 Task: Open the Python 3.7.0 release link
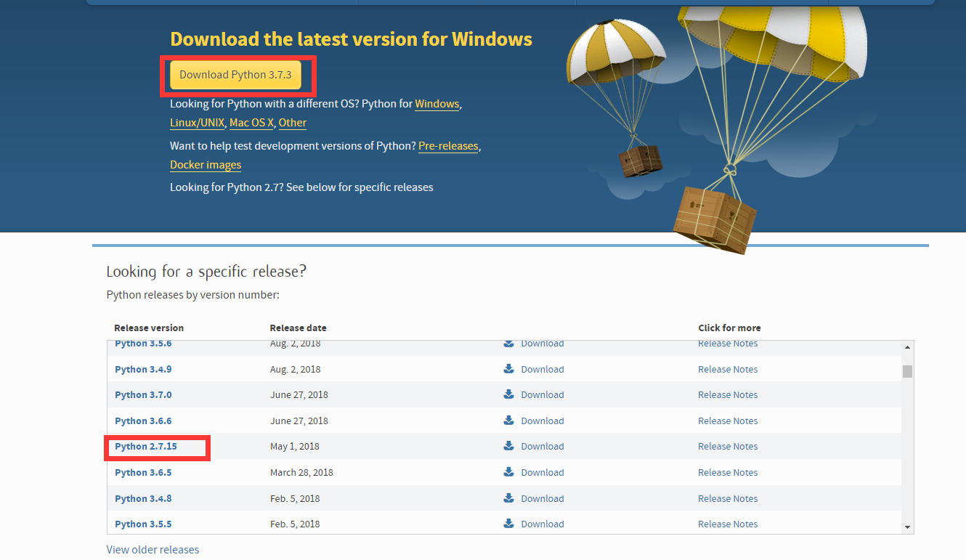click(x=143, y=395)
